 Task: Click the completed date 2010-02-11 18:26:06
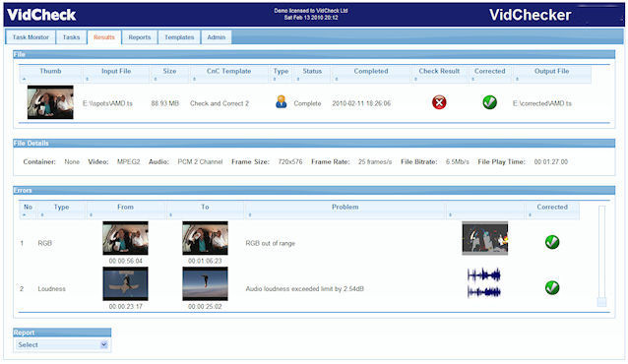pos(361,103)
